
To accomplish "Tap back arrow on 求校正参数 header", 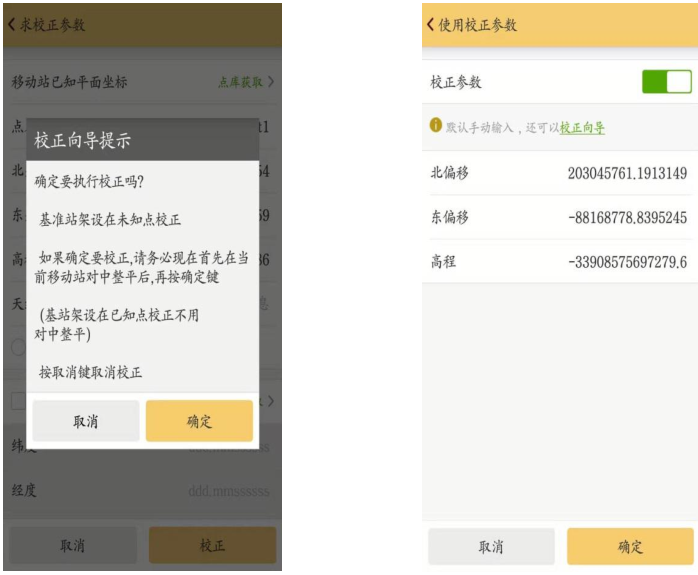I will click(x=12, y=24).
